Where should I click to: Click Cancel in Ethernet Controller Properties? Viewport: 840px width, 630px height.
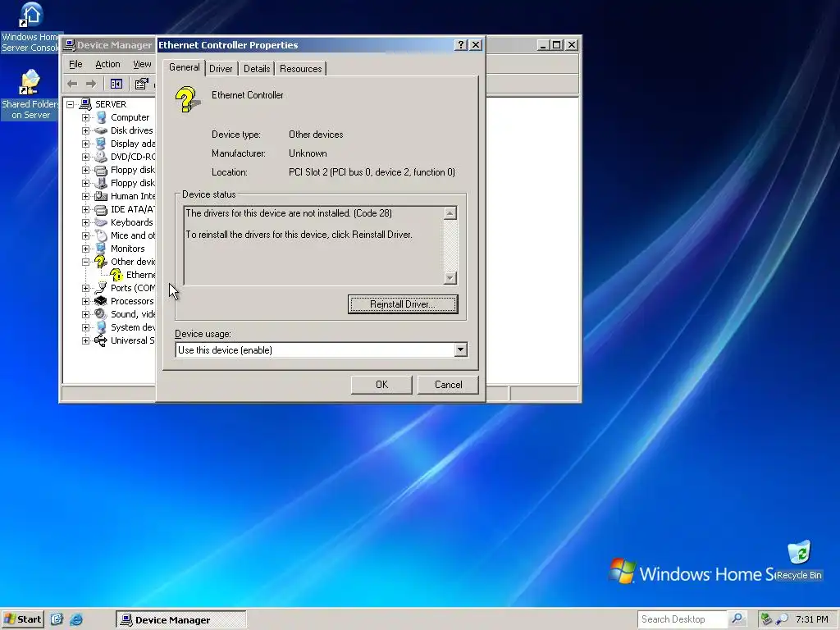[x=448, y=385]
